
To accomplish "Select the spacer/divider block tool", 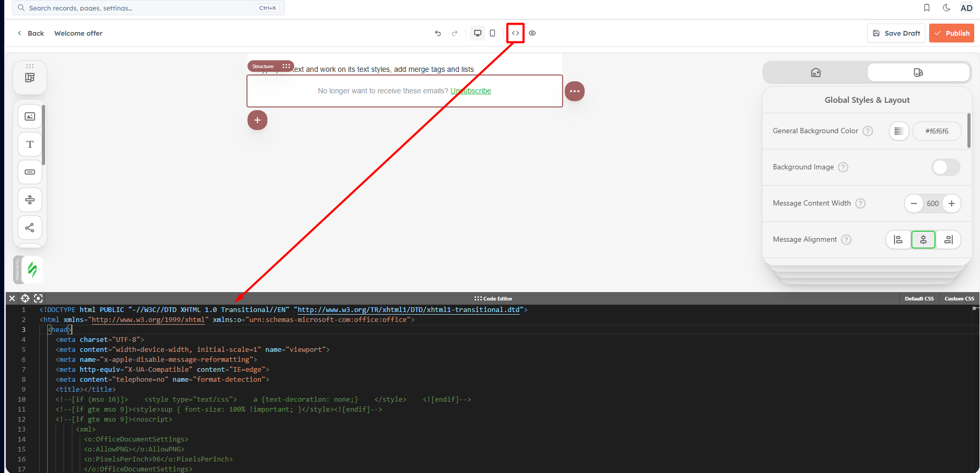I will (30, 200).
